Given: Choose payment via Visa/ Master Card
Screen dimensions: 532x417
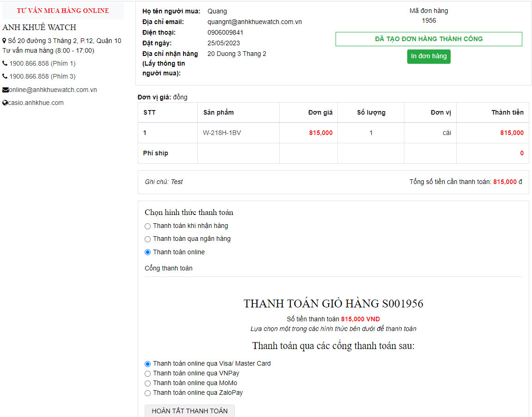Looking at the screenshot, I should point(147,364).
